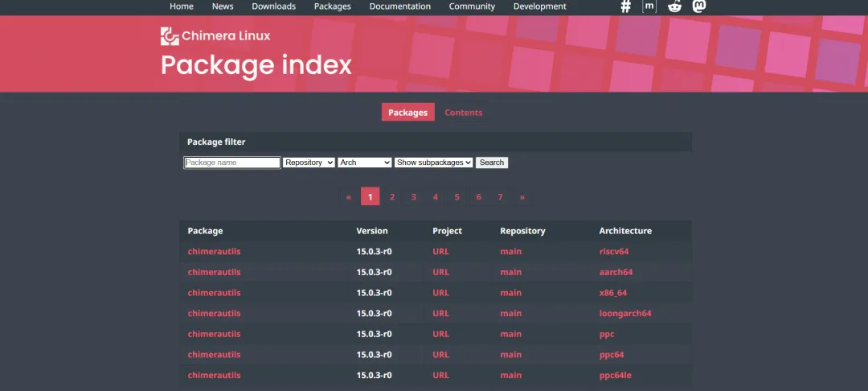Image resolution: width=868 pixels, height=391 pixels.
Task: Open chimerautils package in aarch64 row
Action: click(x=215, y=272)
